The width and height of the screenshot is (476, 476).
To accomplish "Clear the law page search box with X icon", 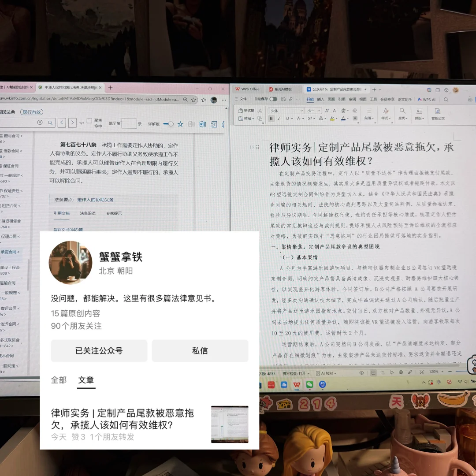I will point(40,123).
